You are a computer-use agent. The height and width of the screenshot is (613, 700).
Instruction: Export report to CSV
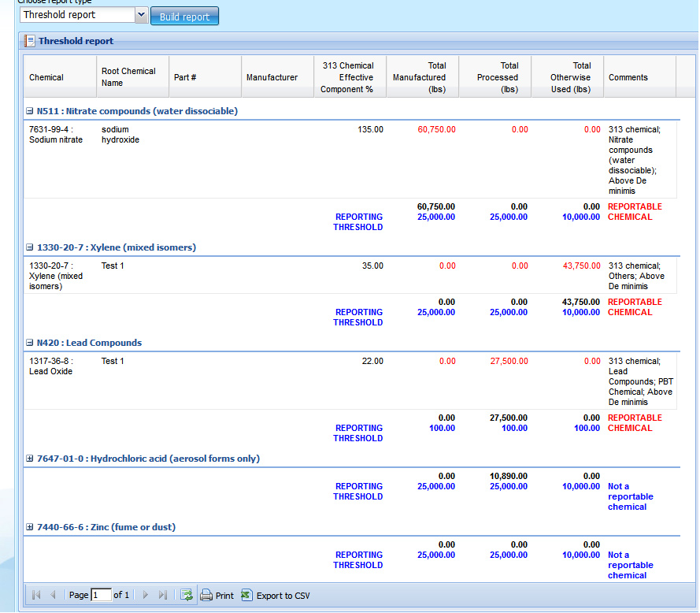276,596
